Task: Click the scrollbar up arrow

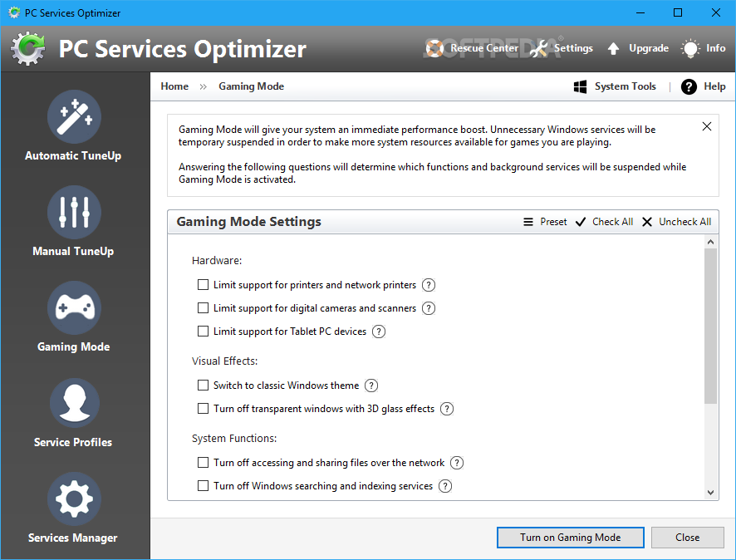Action: [710, 243]
